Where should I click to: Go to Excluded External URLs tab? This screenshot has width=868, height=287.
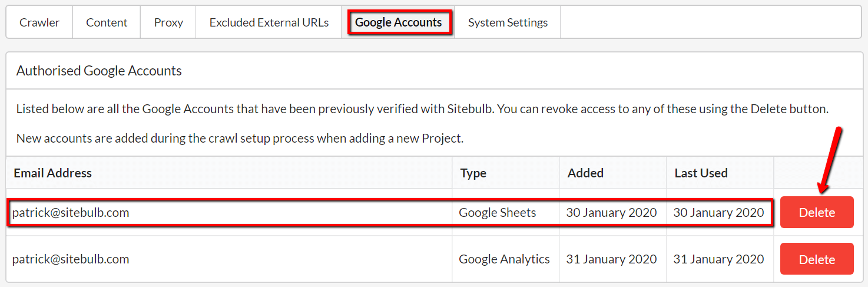(269, 22)
